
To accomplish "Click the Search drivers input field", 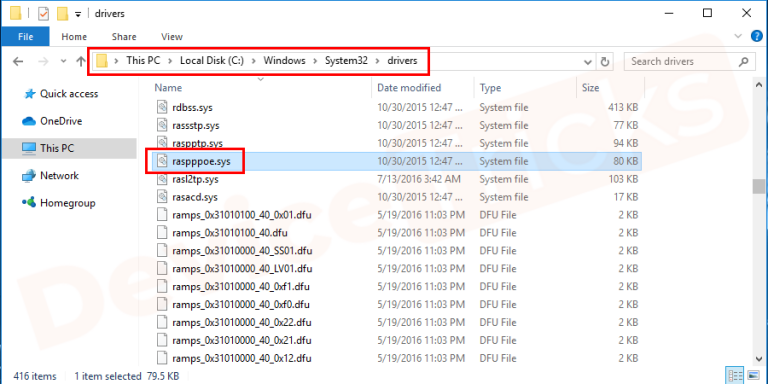I will coord(681,62).
